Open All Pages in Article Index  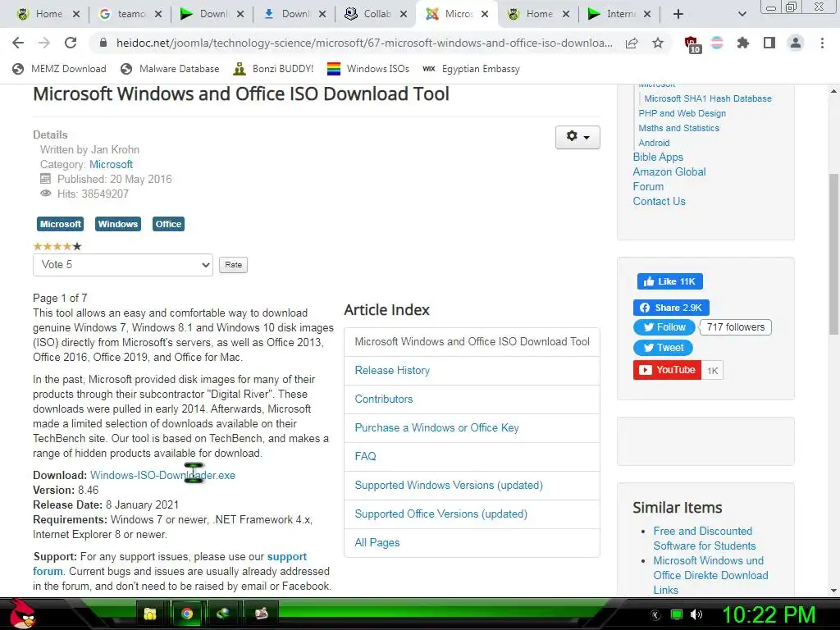pyautogui.click(x=377, y=543)
